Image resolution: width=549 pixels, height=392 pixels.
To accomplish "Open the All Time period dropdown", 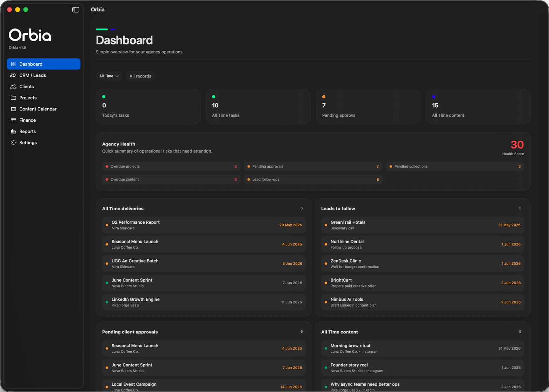I will (109, 76).
